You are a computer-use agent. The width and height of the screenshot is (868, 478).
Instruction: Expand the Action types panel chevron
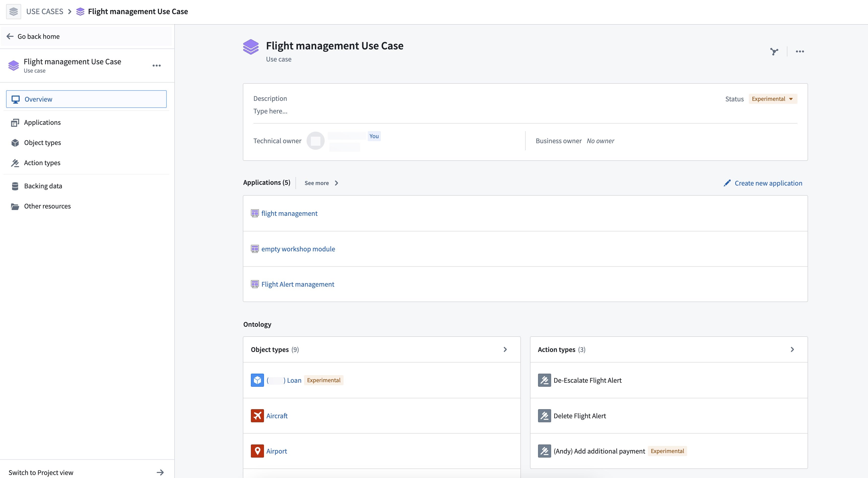point(792,349)
